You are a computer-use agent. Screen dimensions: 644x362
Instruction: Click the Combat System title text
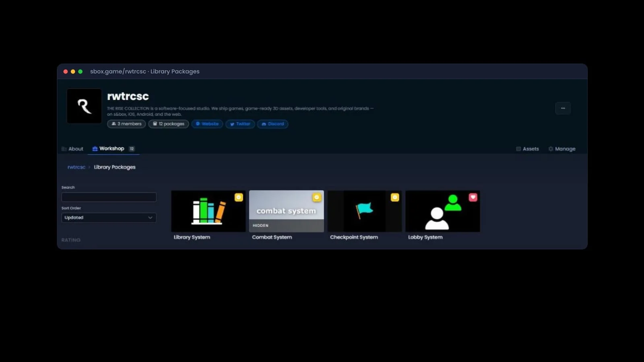click(x=272, y=237)
